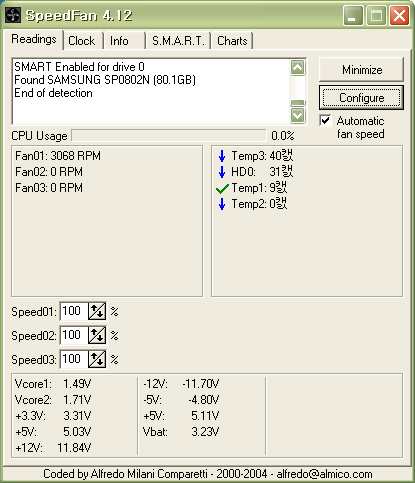Click the Vcore2 1.71V voltage reading
Viewport: 415px width, 483px height.
[x=53, y=400]
